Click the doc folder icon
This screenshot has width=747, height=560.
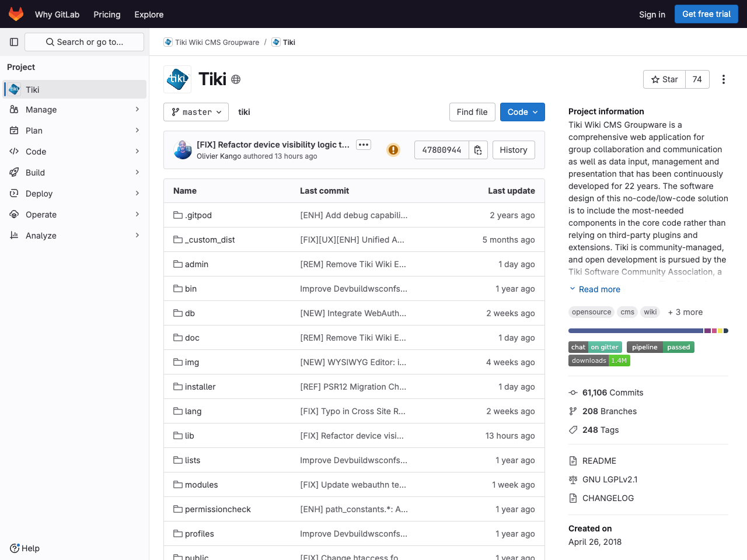click(178, 338)
